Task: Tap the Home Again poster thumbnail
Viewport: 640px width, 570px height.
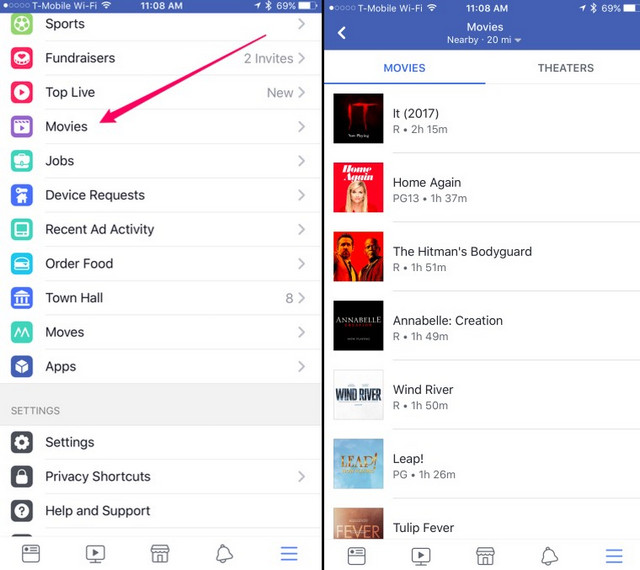Action: coord(358,187)
